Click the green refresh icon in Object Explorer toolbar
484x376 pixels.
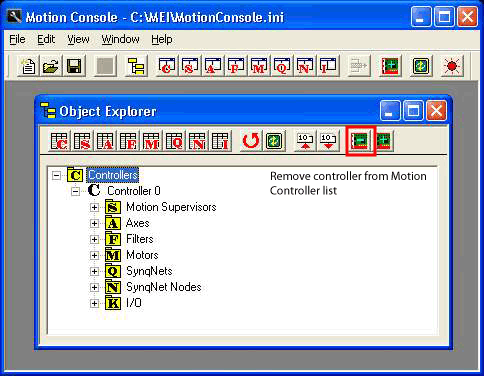274,141
